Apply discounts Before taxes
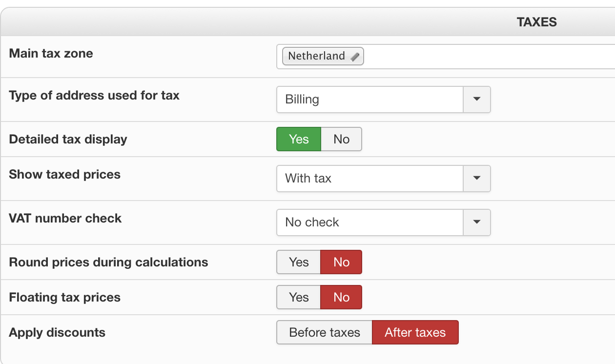Screen dimensions: 615x364 (325, 333)
